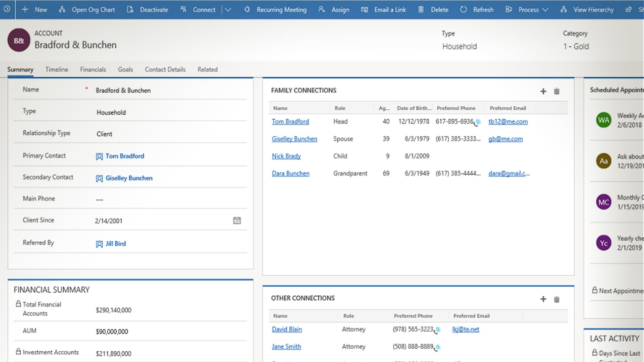Click trash icon in Other Connections
644x362 pixels.
pos(556,299)
